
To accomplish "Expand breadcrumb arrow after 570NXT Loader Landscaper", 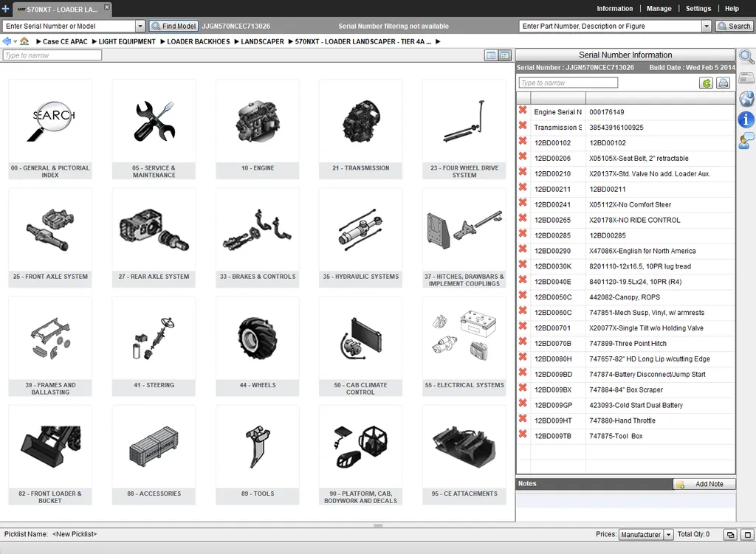I will point(438,41).
